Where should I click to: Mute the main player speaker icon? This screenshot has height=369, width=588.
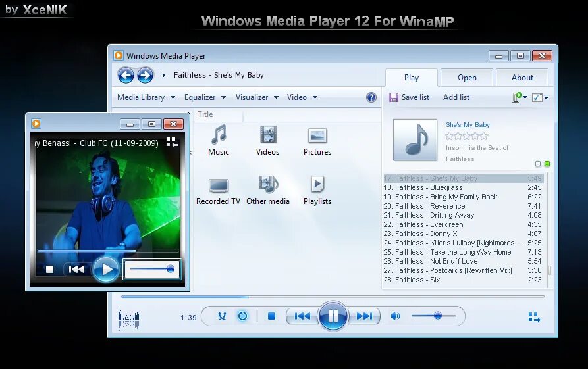pos(395,316)
